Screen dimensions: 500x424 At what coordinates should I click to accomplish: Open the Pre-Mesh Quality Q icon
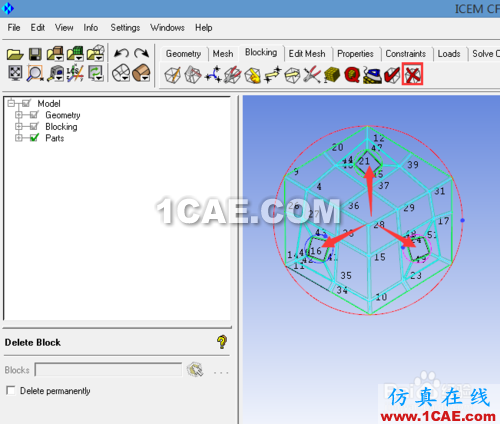(352, 74)
